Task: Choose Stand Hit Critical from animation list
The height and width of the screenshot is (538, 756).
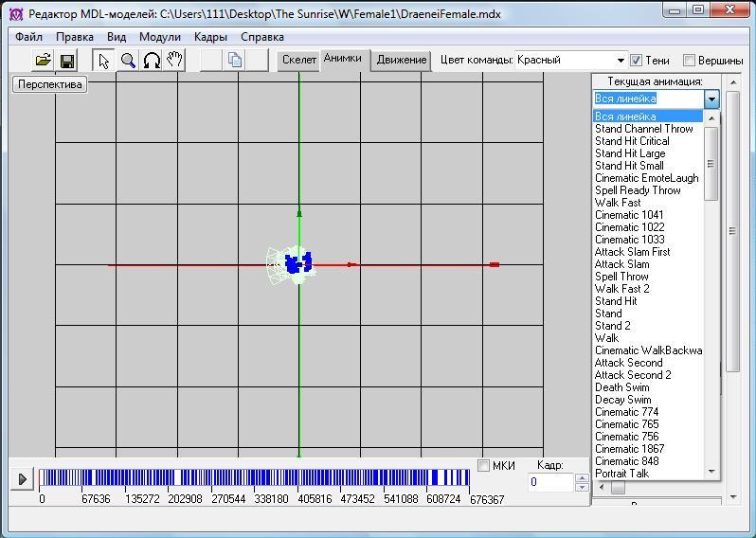Action: point(631,141)
